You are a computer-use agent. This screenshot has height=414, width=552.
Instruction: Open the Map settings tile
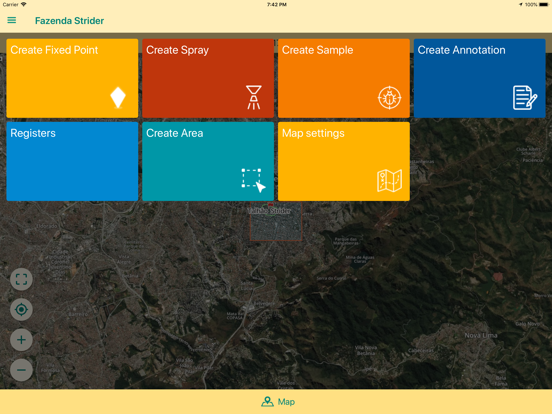point(344,162)
